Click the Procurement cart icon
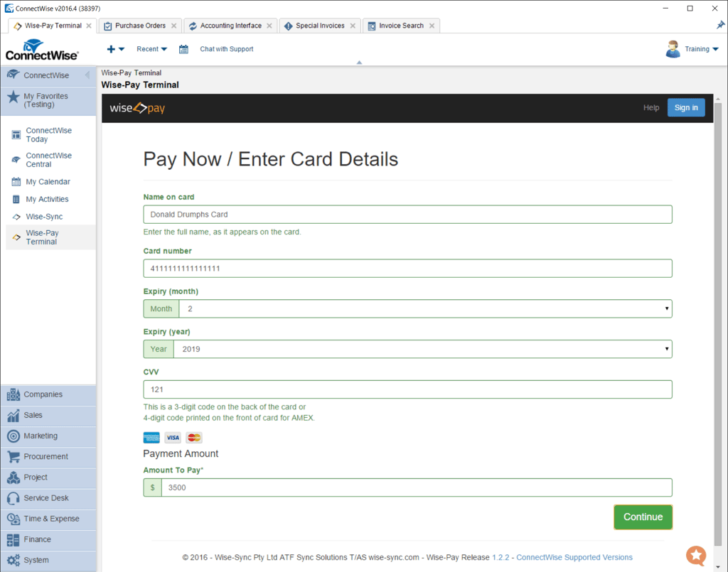Viewport: 728px width, 572px height. coord(14,457)
